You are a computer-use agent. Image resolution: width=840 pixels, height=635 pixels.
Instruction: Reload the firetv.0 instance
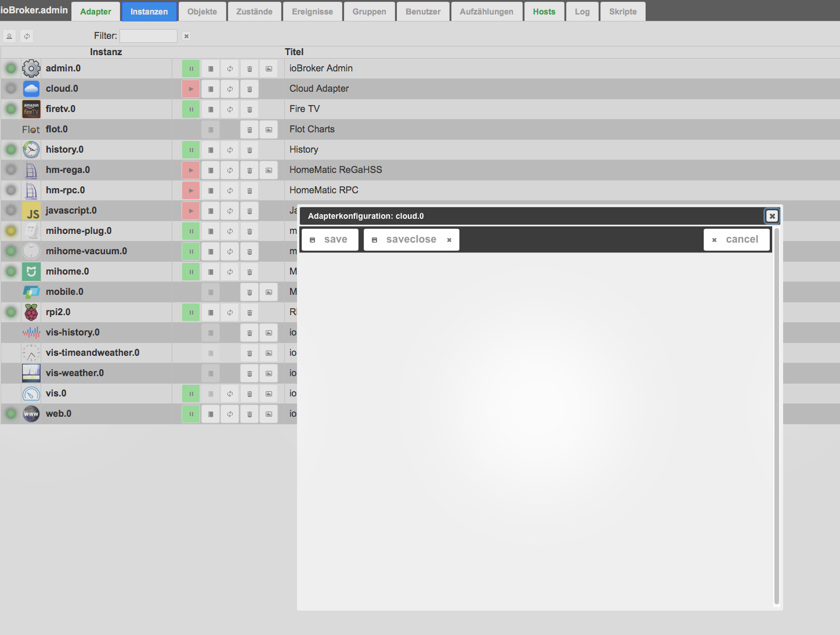click(230, 109)
